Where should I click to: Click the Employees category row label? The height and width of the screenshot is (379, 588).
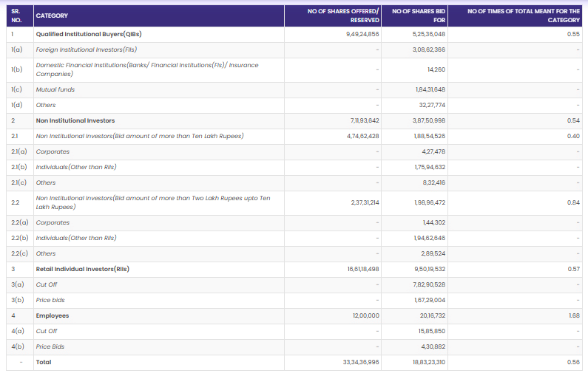coord(53,315)
